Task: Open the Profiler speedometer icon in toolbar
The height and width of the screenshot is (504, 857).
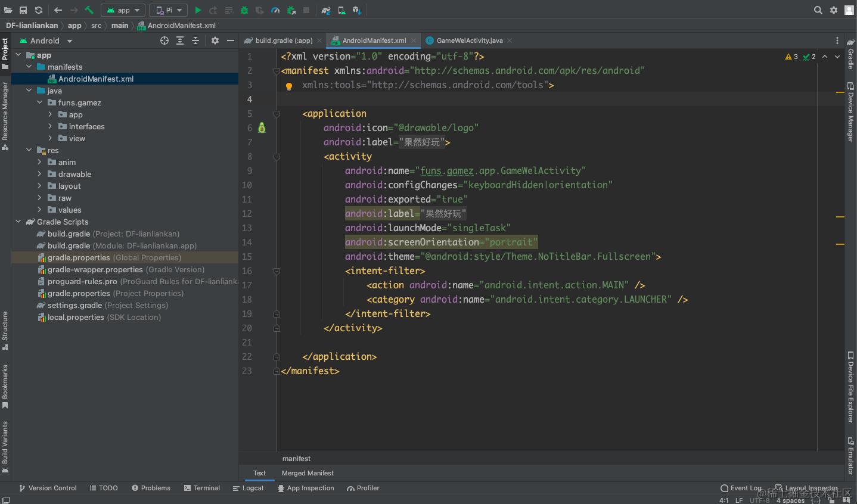Action: click(275, 10)
